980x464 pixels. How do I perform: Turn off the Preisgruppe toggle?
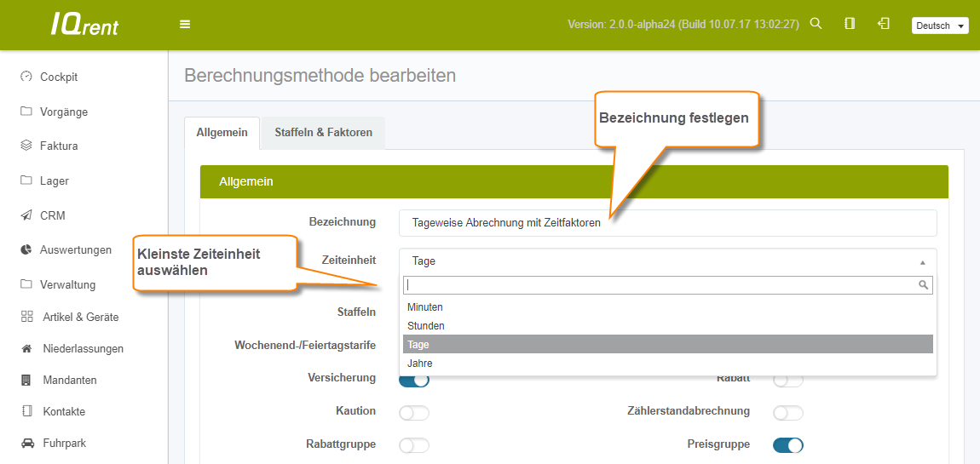(x=788, y=445)
